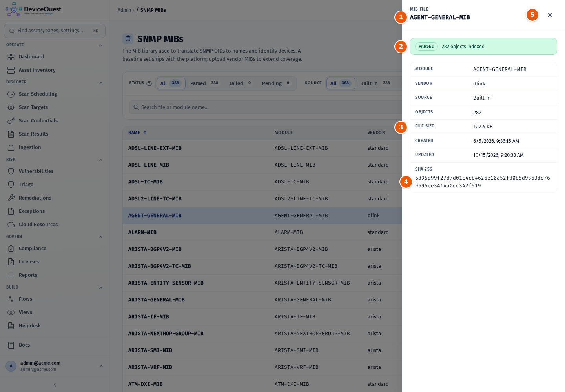Focus the Find assets search box
Image resolution: width=565 pixels, height=392 pixels.
pos(55,31)
